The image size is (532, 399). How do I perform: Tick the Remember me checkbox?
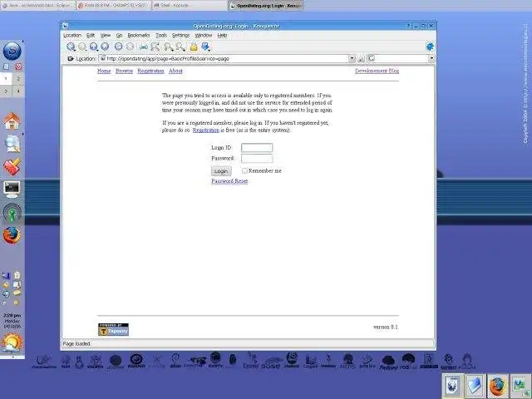click(x=244, y=170)
